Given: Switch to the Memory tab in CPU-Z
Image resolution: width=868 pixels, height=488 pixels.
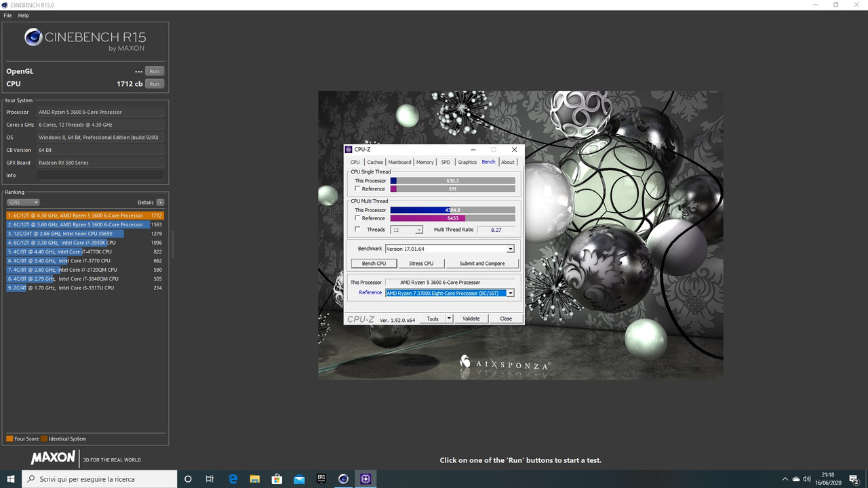Looking at the screenshot, I should coord(425,162).
